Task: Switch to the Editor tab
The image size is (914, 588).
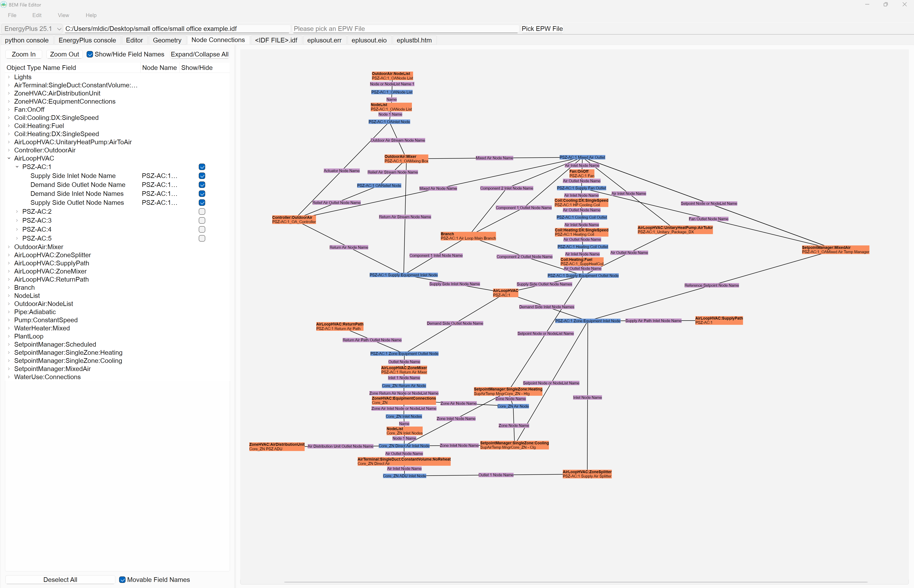Action: pyautogui.click(x=134, y=40)
